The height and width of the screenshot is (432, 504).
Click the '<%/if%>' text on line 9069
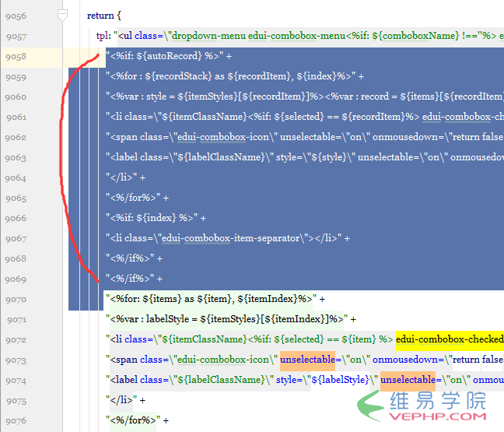click(x=130, y=278)
